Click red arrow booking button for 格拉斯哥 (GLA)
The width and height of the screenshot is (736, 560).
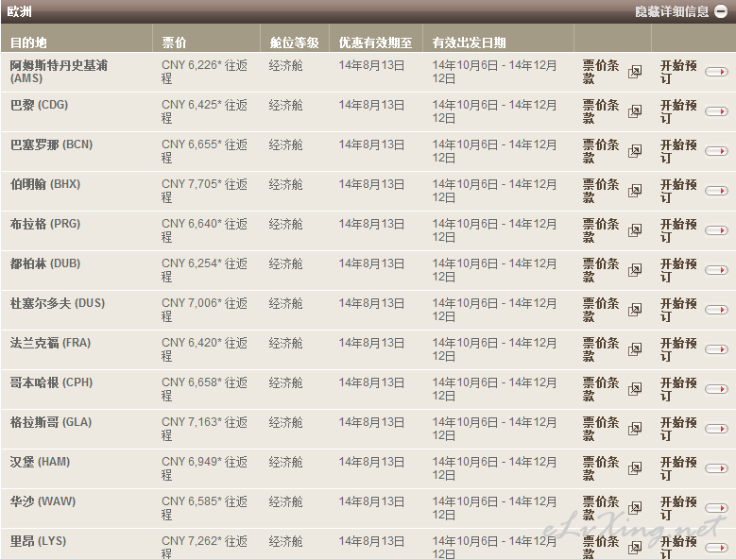point(716,429)
